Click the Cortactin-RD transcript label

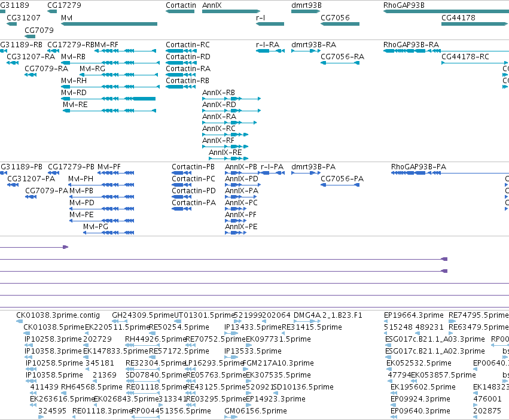pos(188,56)
